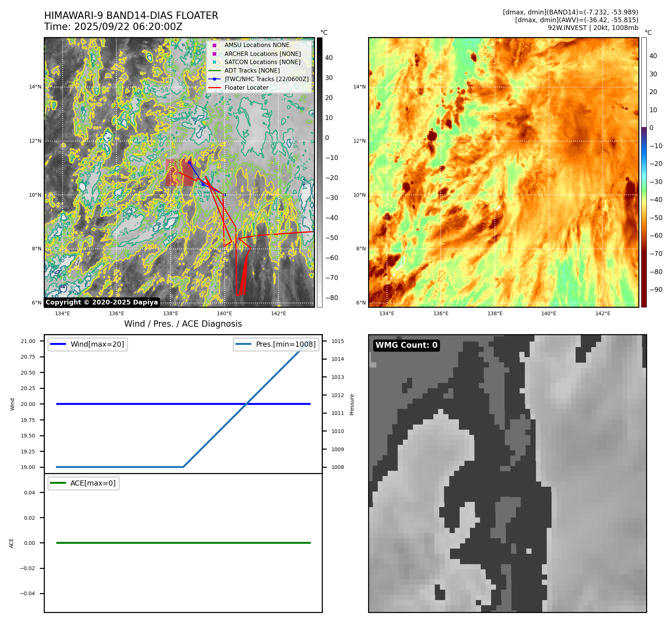Viewport: 672px width, 626px height.
Task: Click the 1015 pressure axis tick label
Action: point(338,341)
